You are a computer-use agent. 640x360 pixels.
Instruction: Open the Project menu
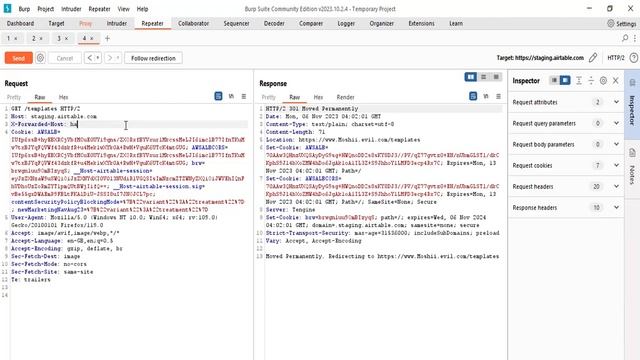point(45,9)
